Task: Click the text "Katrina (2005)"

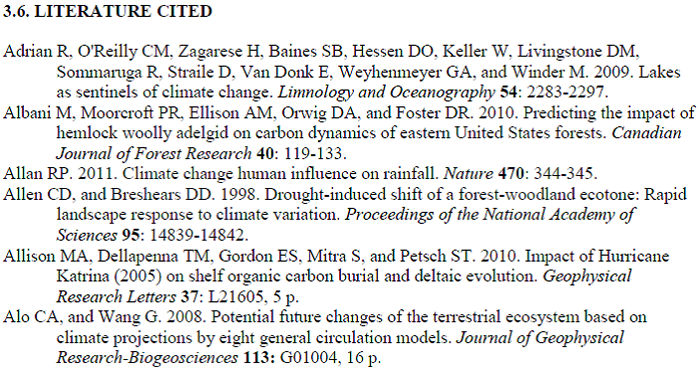Action: pyautogui.click(x=109, y=276)
